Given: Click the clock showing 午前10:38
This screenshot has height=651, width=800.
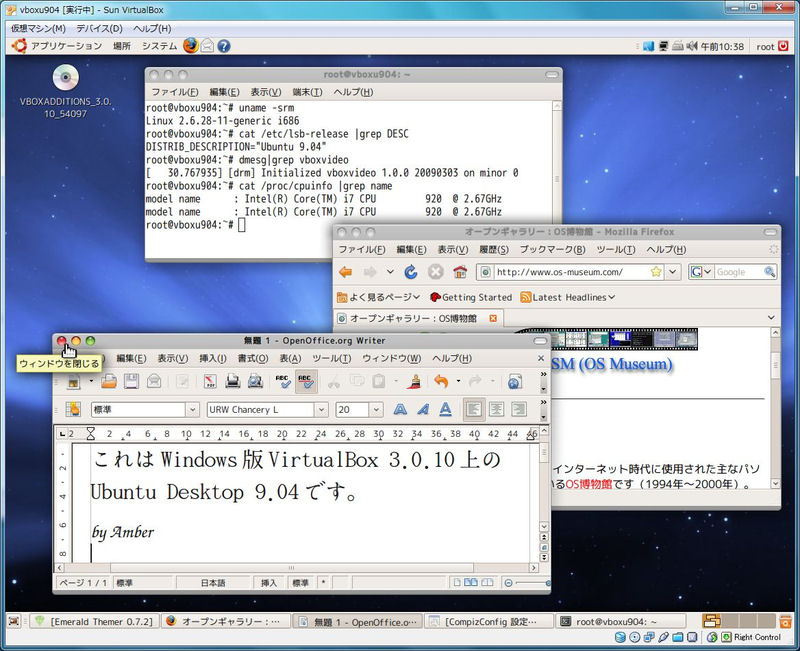Looking at the screenshot, I should click(721, 46).
